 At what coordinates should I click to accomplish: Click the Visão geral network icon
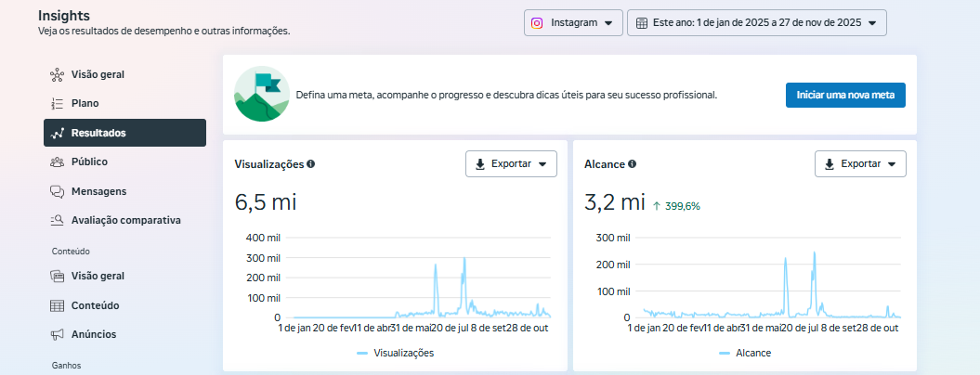point(57,74)
